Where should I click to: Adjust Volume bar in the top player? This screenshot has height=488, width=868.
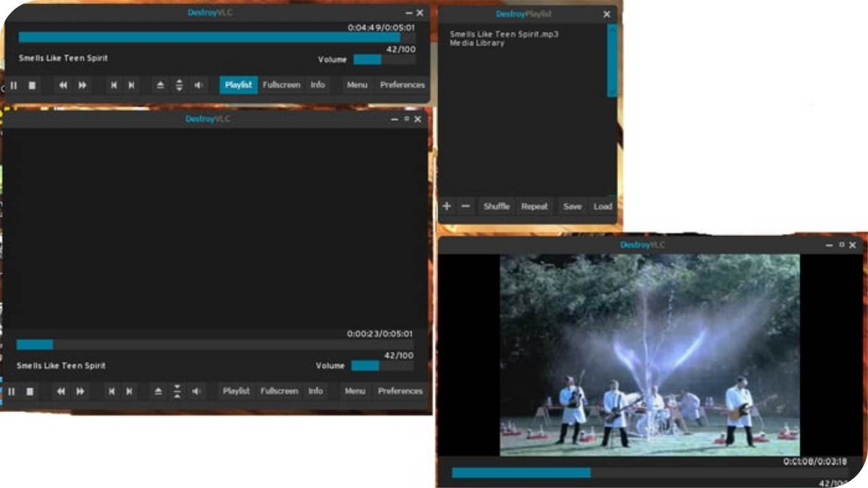click(x=384, y=60)
